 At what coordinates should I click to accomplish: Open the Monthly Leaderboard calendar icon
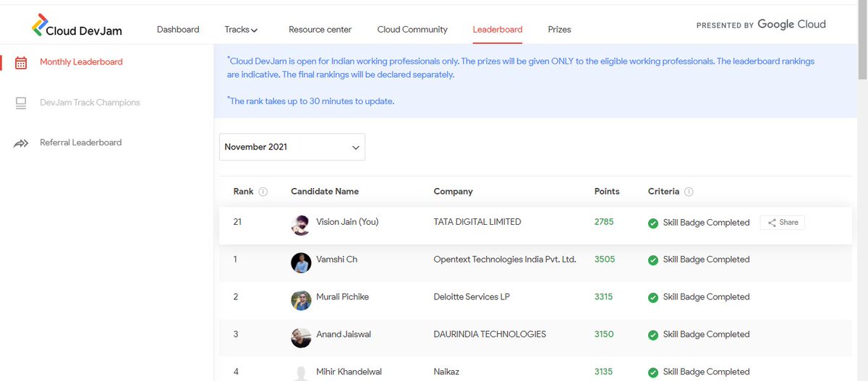pos(21,62)
